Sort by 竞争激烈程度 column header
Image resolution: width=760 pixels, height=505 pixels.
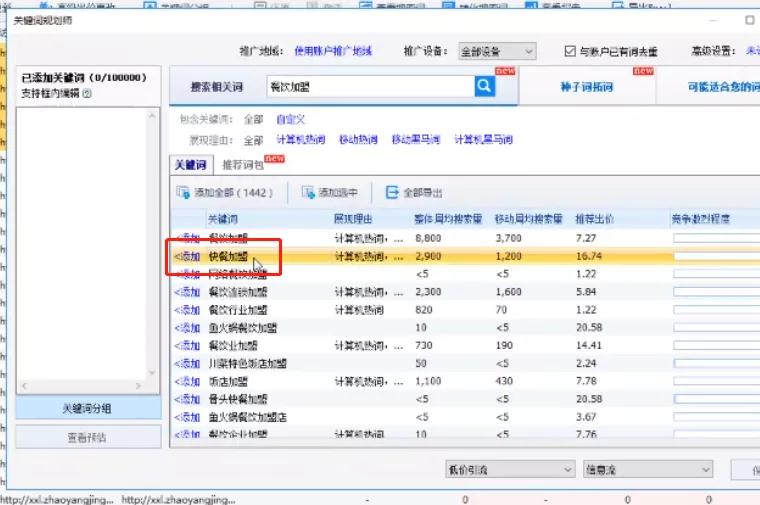(700, 219)
